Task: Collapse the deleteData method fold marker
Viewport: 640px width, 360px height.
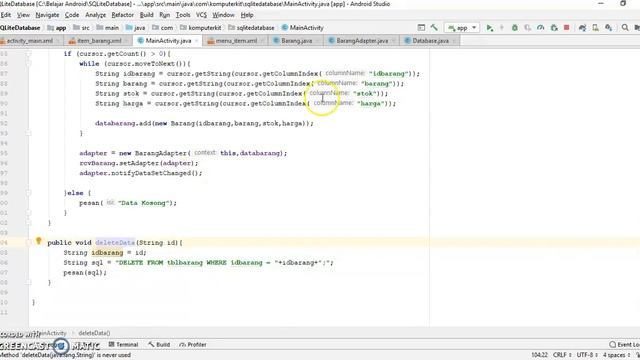Action: (28, 242)
